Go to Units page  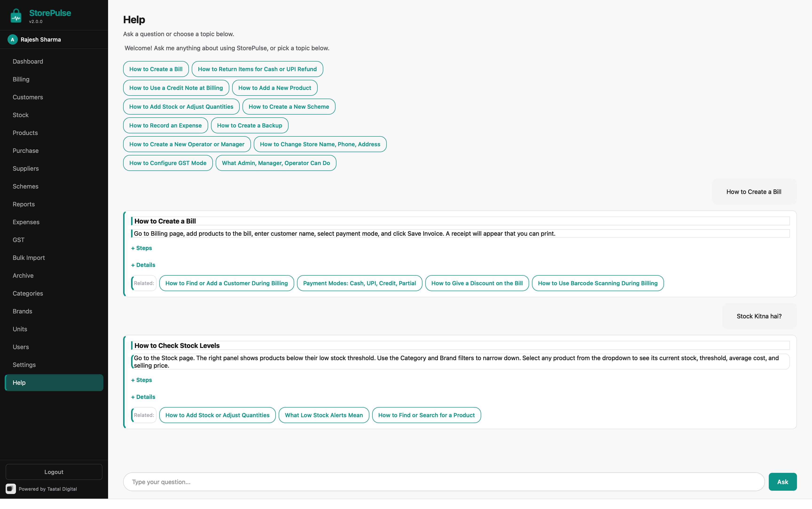[x=54, y=329]
